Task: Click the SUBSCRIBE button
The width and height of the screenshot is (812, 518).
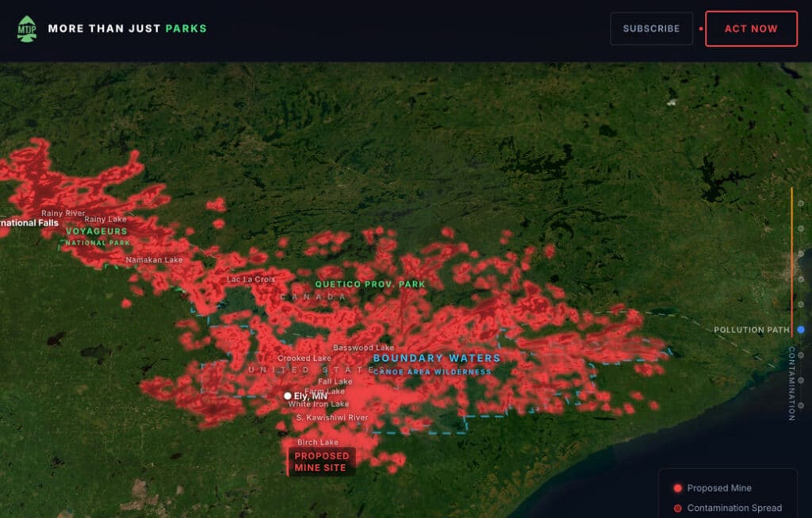Action: (651, 28)
